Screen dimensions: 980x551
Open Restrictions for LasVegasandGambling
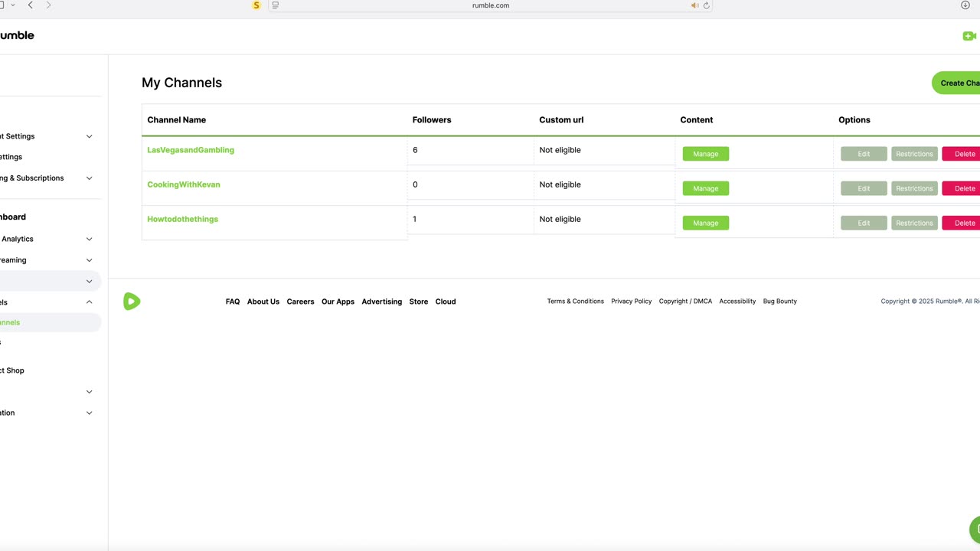pos(914,154)
